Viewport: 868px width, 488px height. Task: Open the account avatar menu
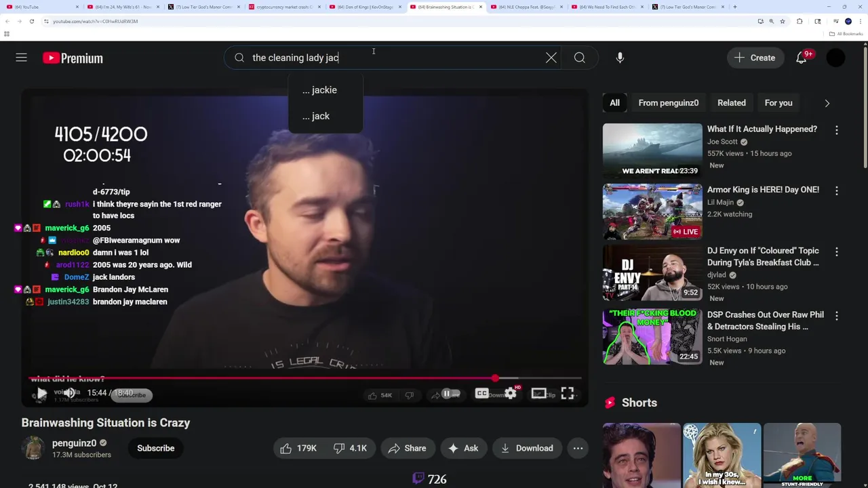[835, 58]
